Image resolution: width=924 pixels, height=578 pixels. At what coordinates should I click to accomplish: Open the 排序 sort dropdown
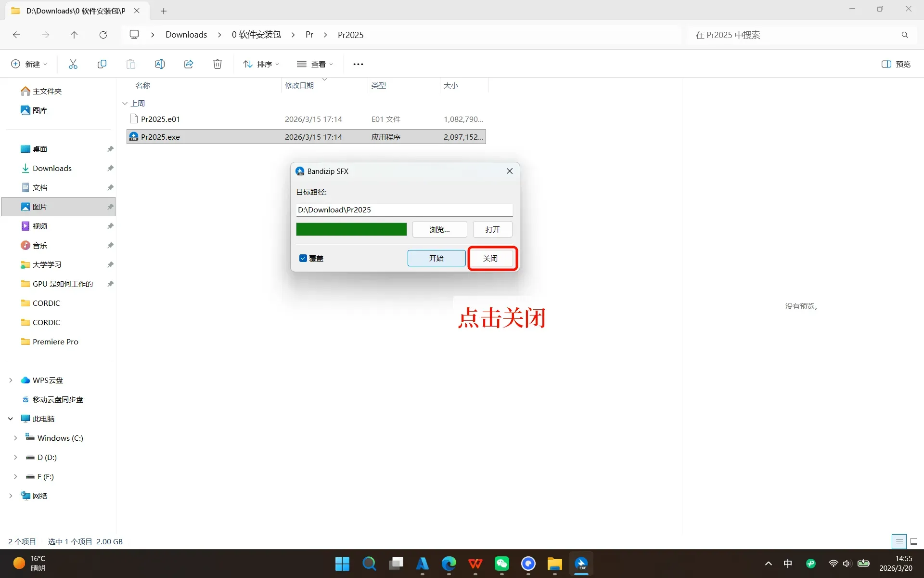point(261,64)
